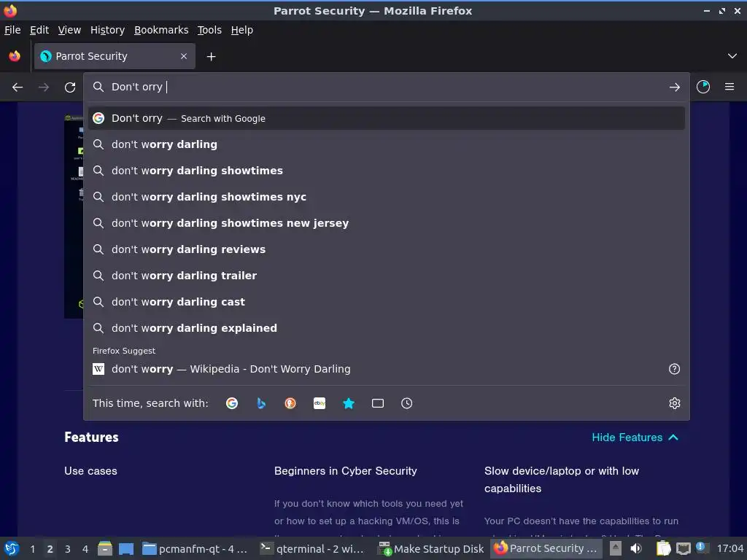Switch to virtual desktop 1

(32, 549)
